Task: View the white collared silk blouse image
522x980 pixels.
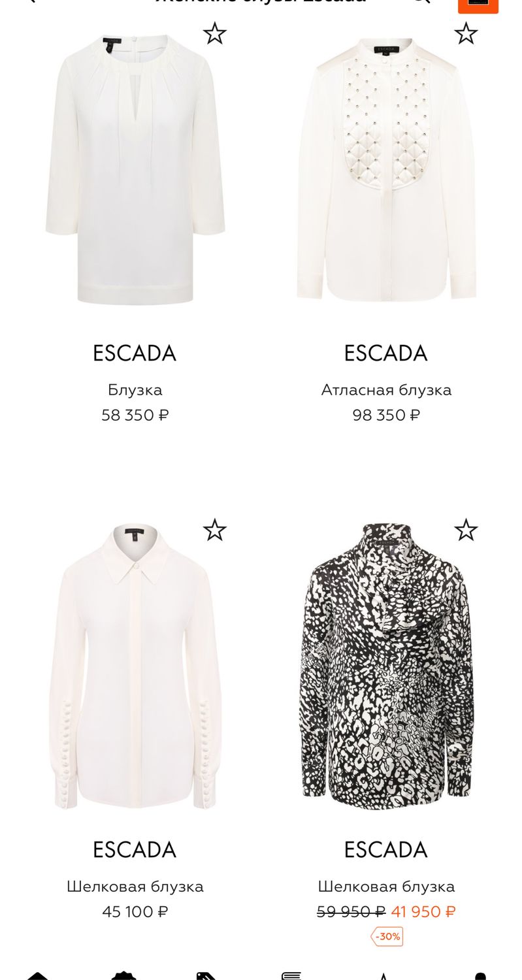Action: click(x=135, y=666)
